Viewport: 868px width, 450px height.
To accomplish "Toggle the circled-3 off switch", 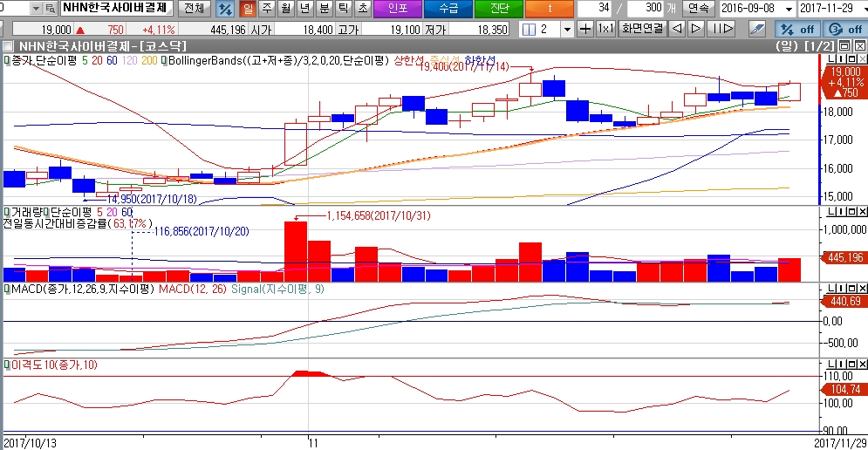I will (843, 29).
